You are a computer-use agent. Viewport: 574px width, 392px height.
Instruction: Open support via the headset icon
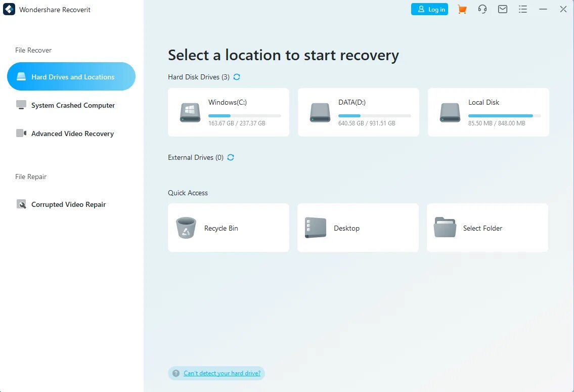[482, 9]
